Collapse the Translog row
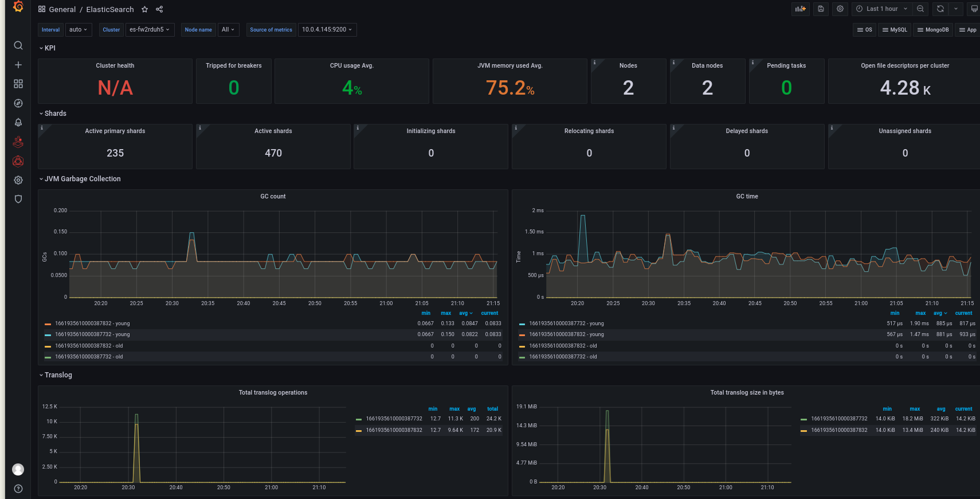980x499 pixels. pos(56,375)
